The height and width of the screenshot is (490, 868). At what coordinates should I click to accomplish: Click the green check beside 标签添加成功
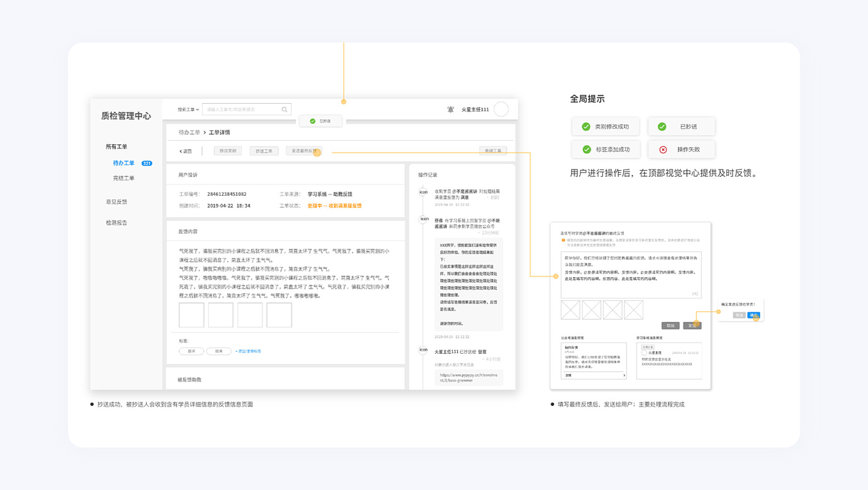click(x=587, y=149)
